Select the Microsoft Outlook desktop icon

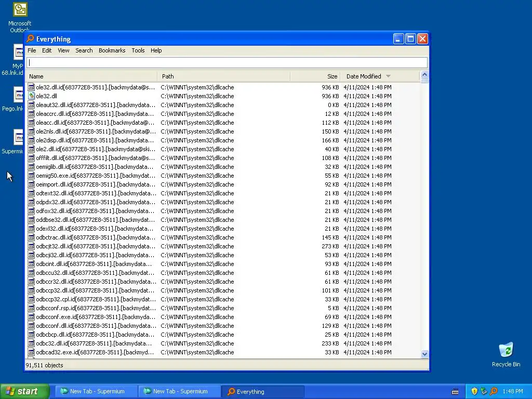pyautogui.click(x=19, y=18)
